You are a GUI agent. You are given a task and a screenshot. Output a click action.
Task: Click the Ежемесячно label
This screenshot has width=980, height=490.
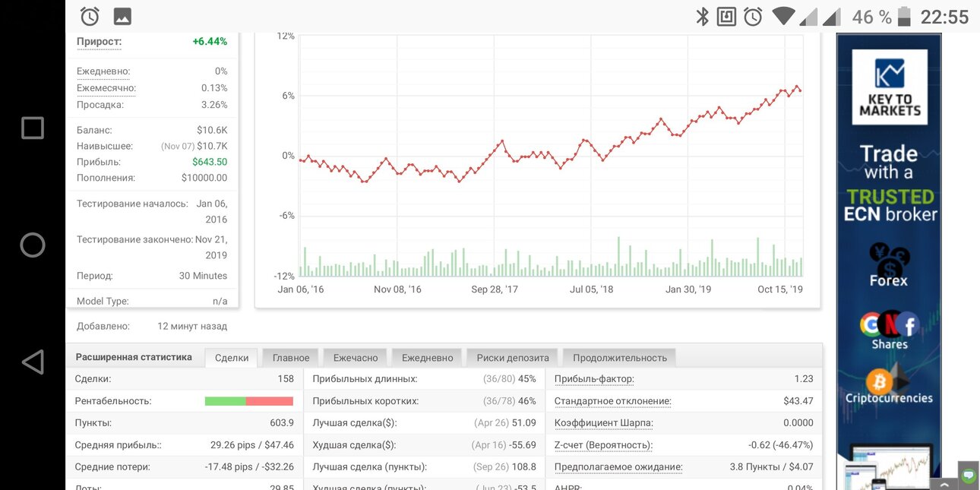(x=106, y=88)
